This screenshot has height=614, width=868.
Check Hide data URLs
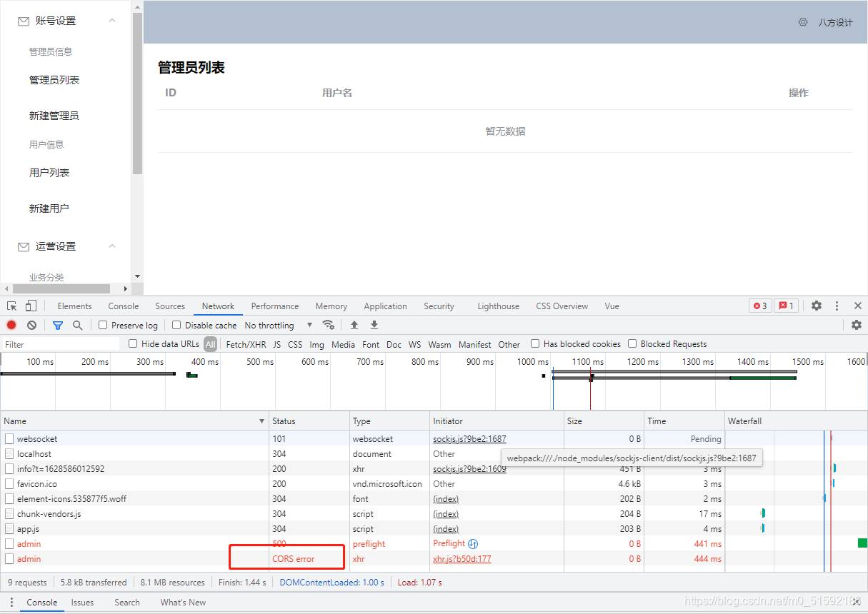coord(133,343)
